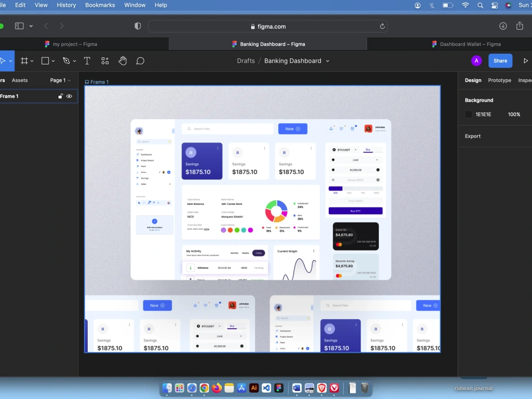Open the Comment tool
The image size is (532, 399).
pyautogui.click(x=140, y=61)
